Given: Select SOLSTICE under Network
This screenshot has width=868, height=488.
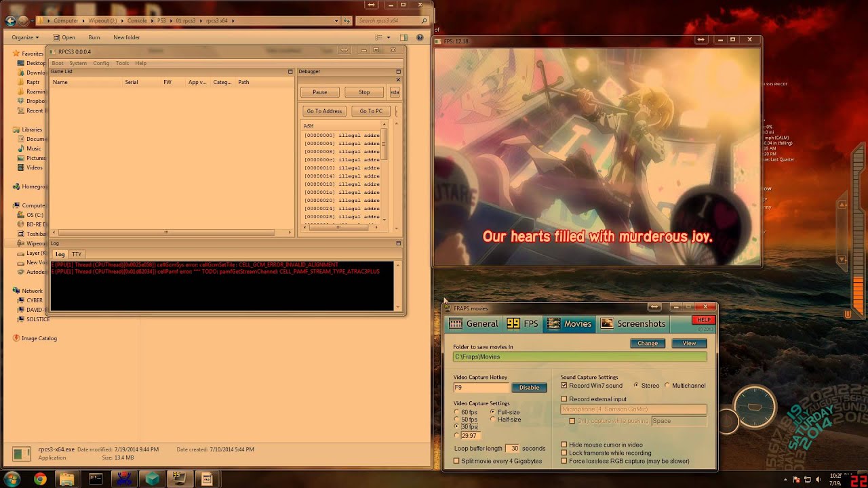Looking at the screenshot, I should [x=37, y=319].
